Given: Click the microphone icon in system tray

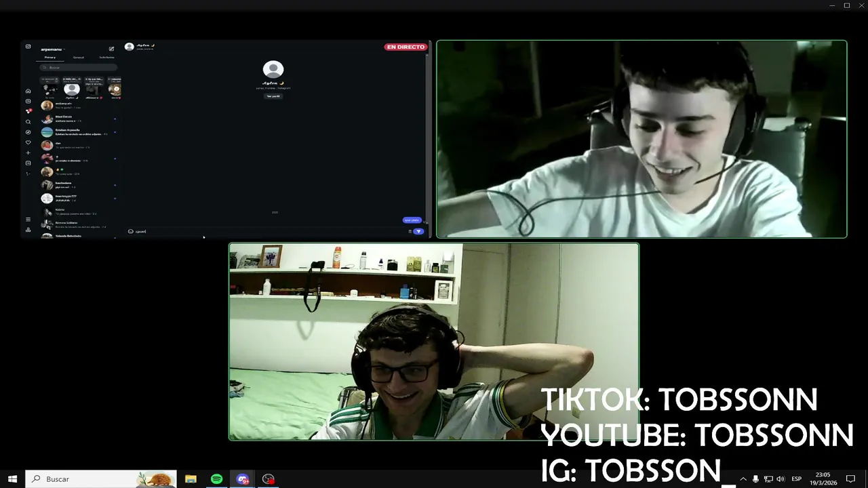Looking at the screenshot, I should [755, 479].
